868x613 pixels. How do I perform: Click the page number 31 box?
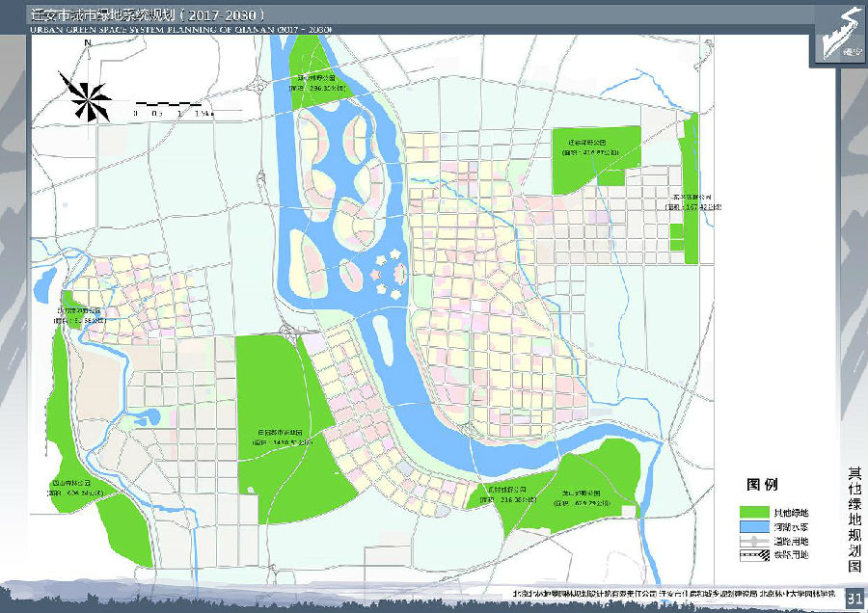pyautogui.click(x=854, y=599)
